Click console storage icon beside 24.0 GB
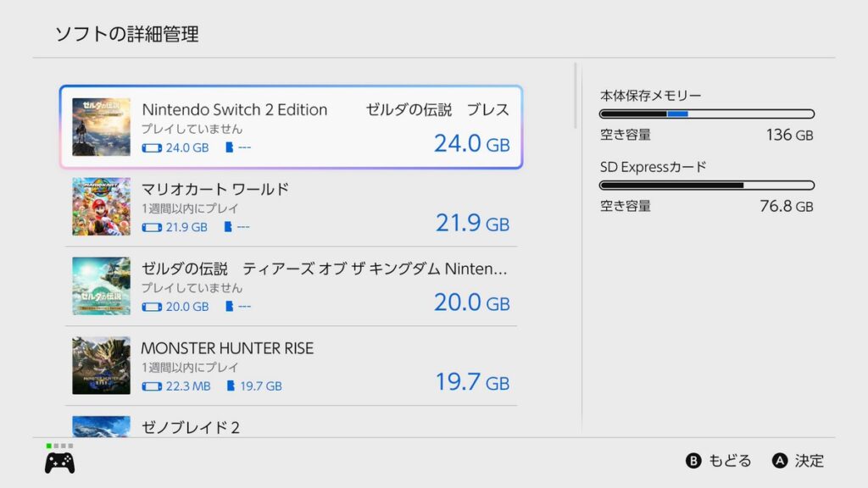This screenshot has height=488, width=868. (152, 147)
